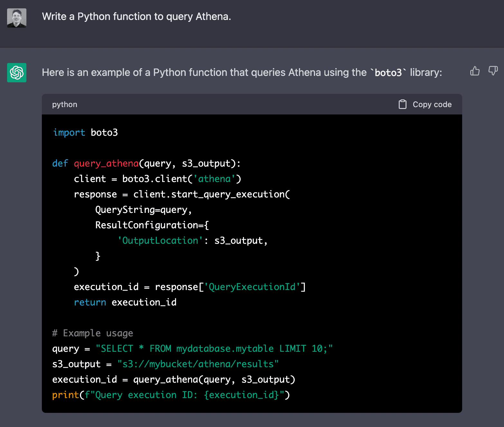The height and width of the screenshot is (427, 504).
Task: Click the query_athena function name in def
Action: (x=106, y=163)
